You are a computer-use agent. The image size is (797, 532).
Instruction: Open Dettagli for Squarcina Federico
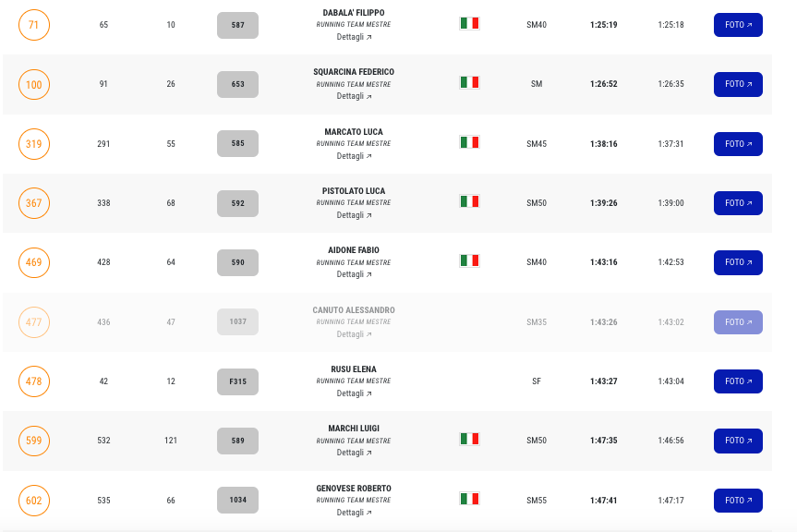point(354,96)
